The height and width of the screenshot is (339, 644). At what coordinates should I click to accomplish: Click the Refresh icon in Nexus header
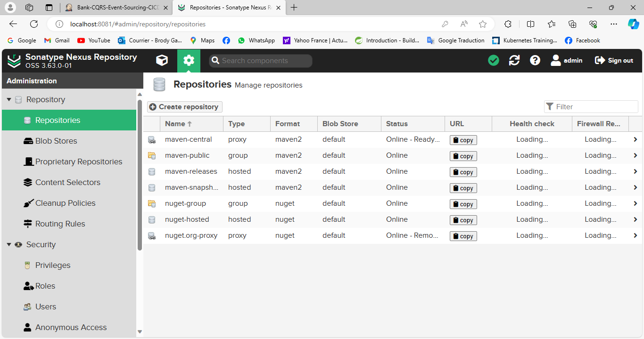[514, 60]
